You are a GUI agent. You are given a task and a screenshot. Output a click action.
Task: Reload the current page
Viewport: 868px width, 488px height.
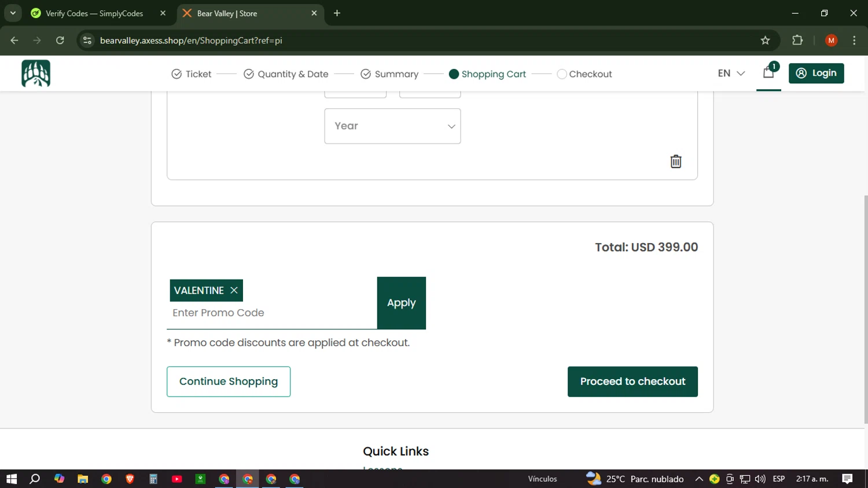click(60, 41)
